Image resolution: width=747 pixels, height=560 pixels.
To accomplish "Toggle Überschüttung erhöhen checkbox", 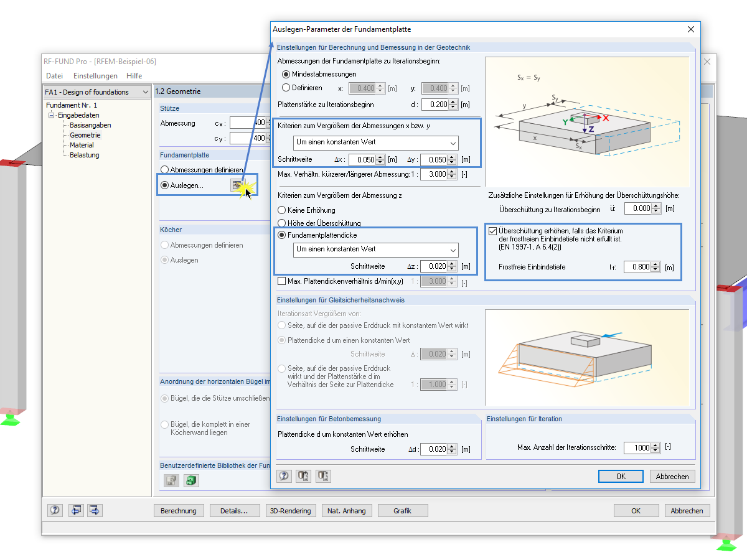I will point(493,231).
